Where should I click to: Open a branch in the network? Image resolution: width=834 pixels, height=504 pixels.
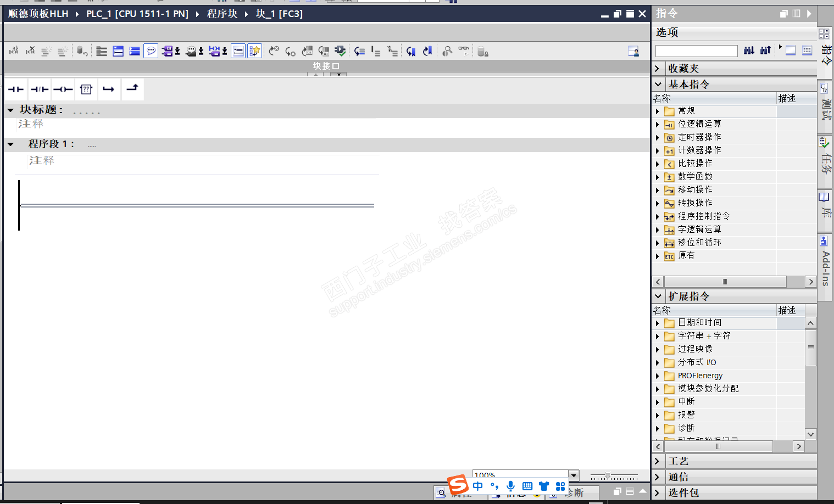pyautogui.click(x=109, y=89)
